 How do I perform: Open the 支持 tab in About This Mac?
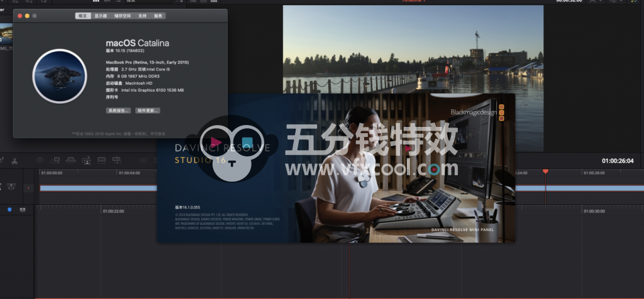(142, 16)
